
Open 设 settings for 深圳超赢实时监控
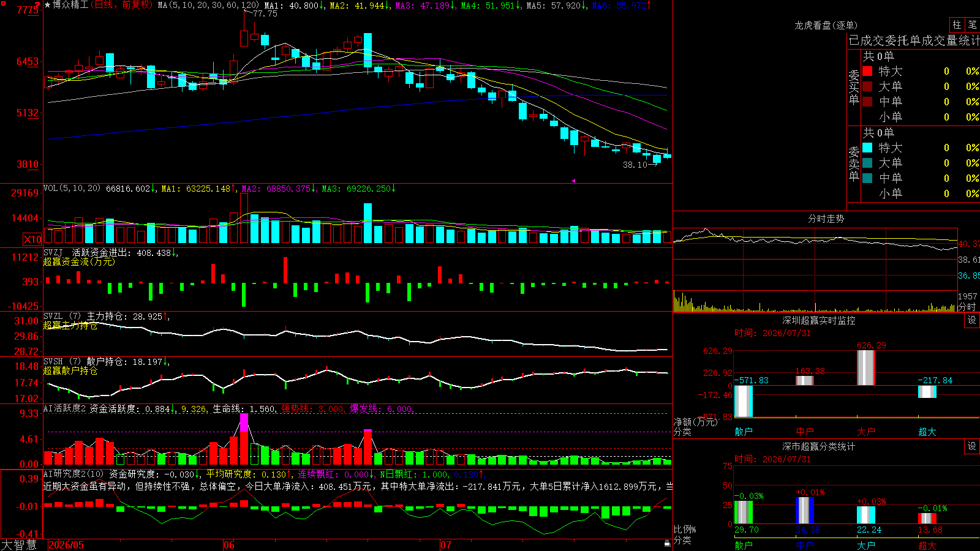tap(972, 320)
